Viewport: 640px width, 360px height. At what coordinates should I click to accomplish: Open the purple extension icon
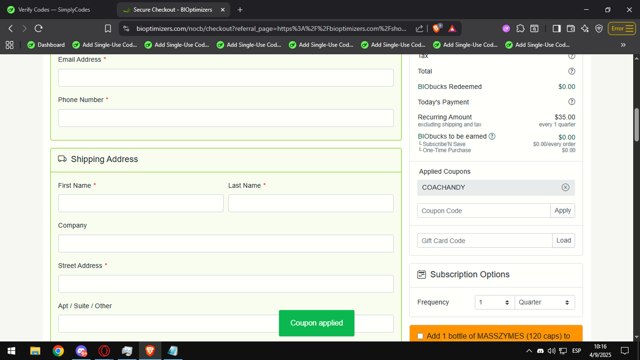point(506,29)
